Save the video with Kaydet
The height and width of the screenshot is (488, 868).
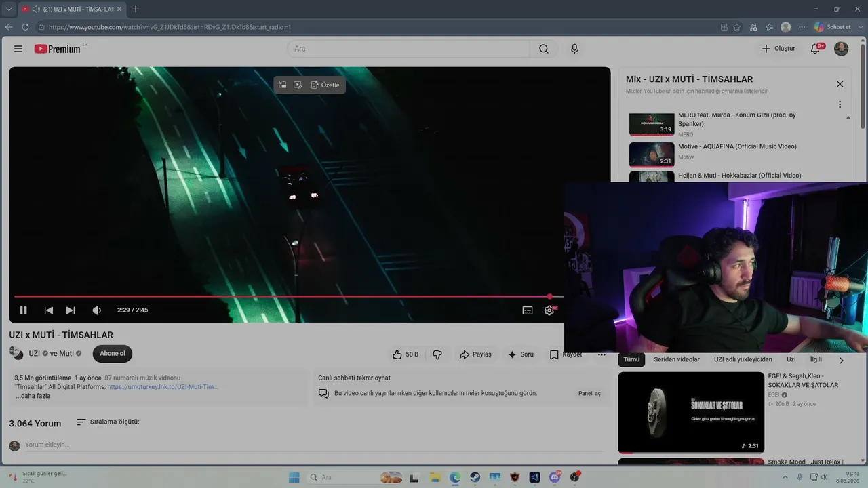pyautogui.click(x=566, y=354)
